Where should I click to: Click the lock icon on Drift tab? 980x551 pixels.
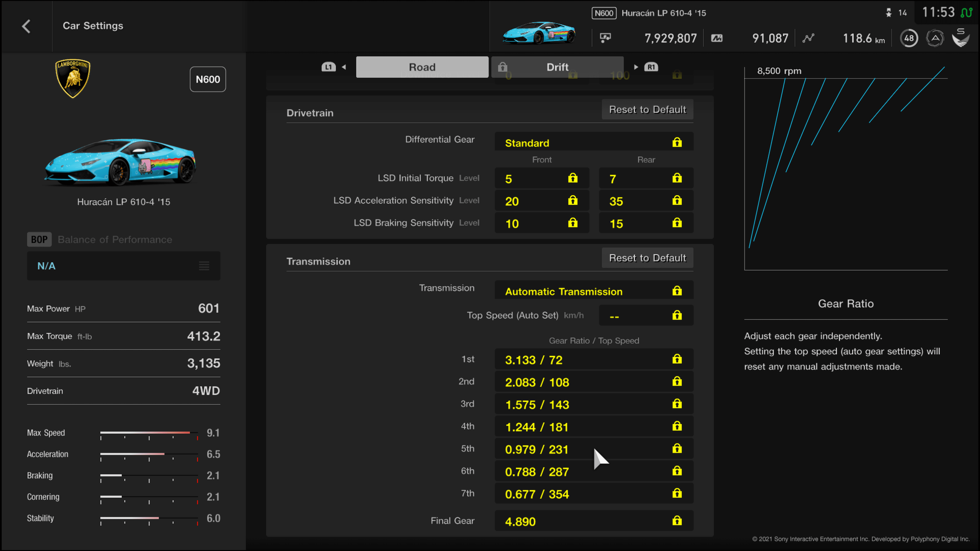tap(503, 67)
